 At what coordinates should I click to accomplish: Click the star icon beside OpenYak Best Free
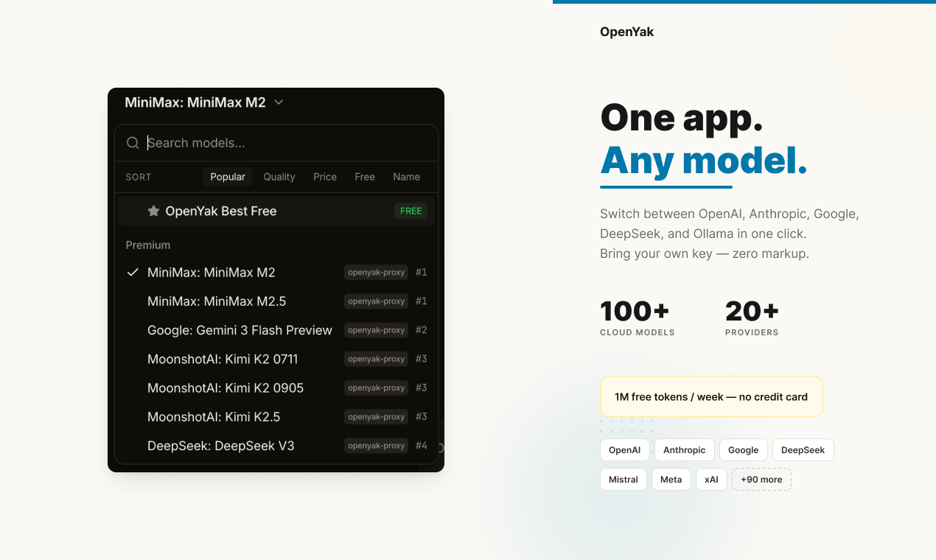click(x=153, y=211)
